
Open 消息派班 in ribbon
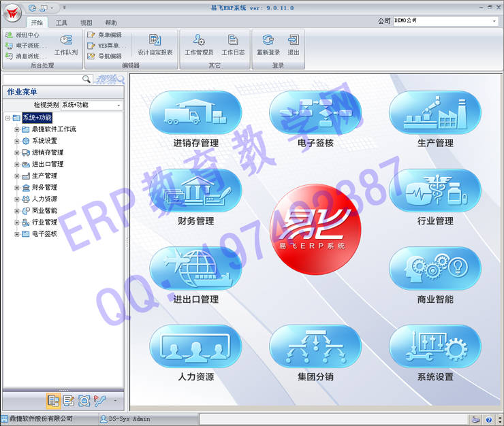25,56
